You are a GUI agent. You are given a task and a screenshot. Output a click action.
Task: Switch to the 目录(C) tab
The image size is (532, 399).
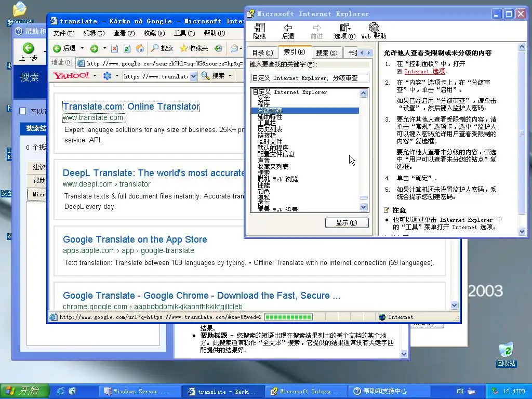click(262, 53)
